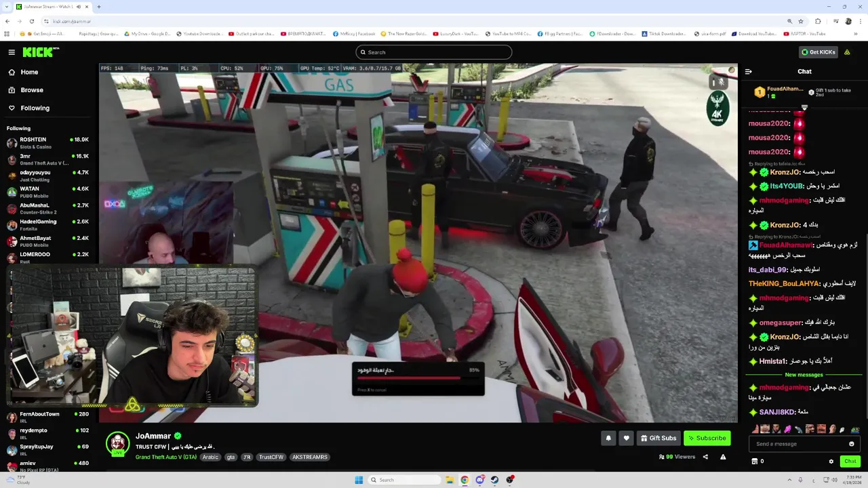Open a new browser tab
This screenshot has height=488, width=868.
[x=99, y=7]
